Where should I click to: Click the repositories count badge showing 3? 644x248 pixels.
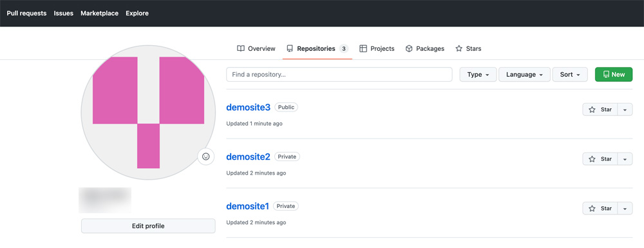[344, 49]
